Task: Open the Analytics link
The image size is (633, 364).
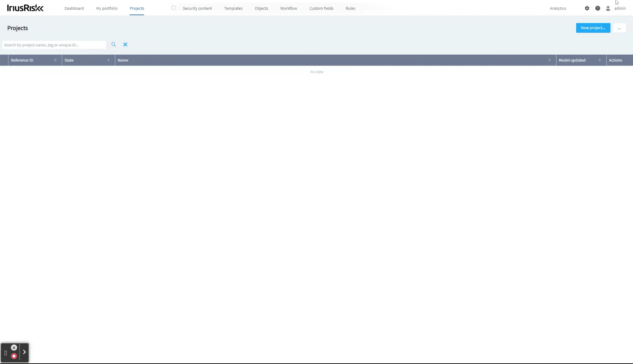Action: [557, 8]
